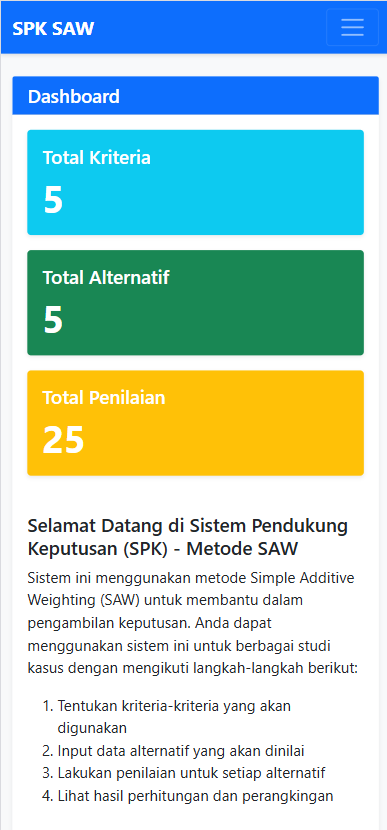Click the Total Kriteria title text
Screen dimensions: 387x830
(96, 158)
